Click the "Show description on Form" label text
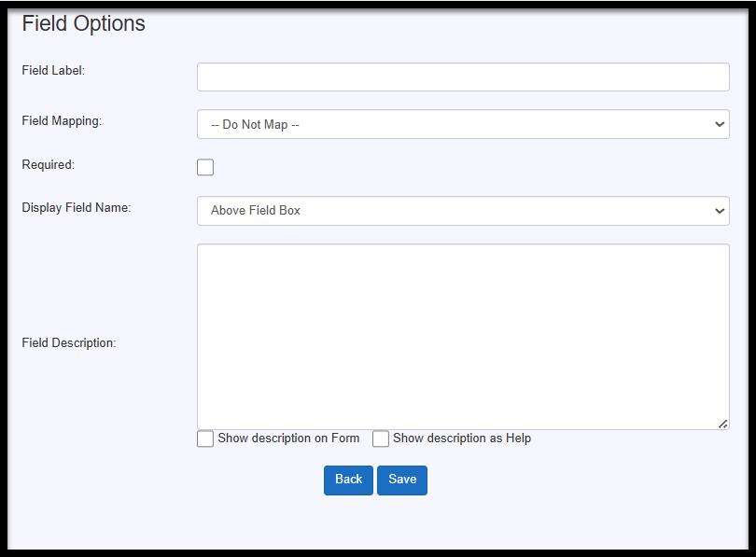This screenshot has width=756, height=557. 288,438
